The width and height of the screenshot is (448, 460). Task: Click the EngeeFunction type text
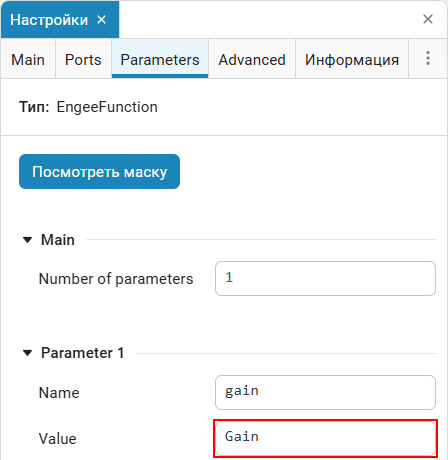coord(107,107)
